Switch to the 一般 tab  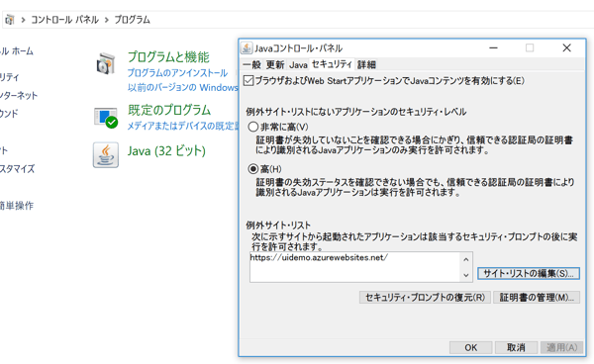point(251,64)
